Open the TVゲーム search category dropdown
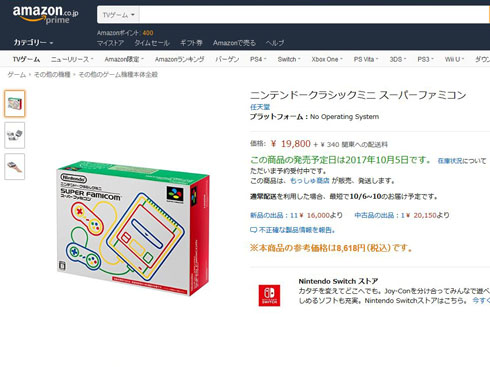 pyautogui.click(x=118, y=15)
